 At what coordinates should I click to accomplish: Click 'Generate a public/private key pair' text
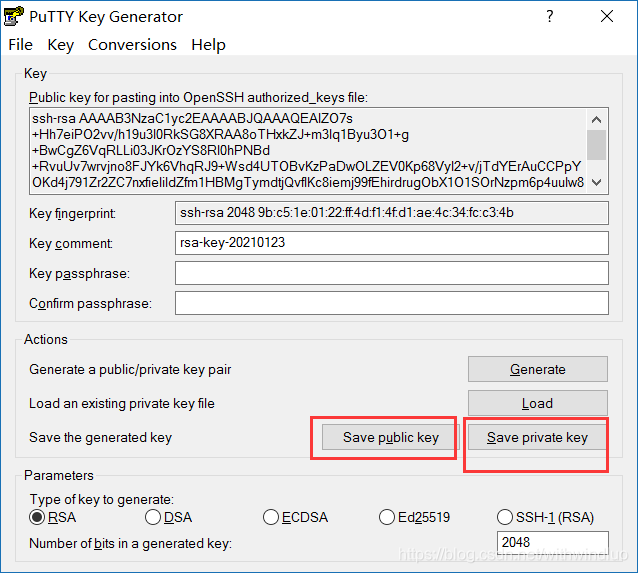(130, 370)
